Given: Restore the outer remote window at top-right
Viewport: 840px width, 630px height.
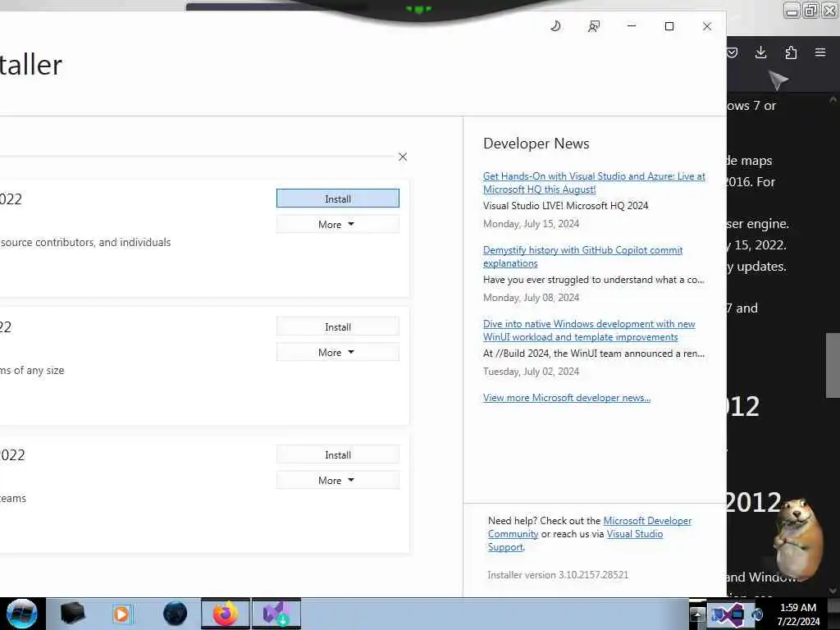Looking at the screenshot, I should (811, 10).
